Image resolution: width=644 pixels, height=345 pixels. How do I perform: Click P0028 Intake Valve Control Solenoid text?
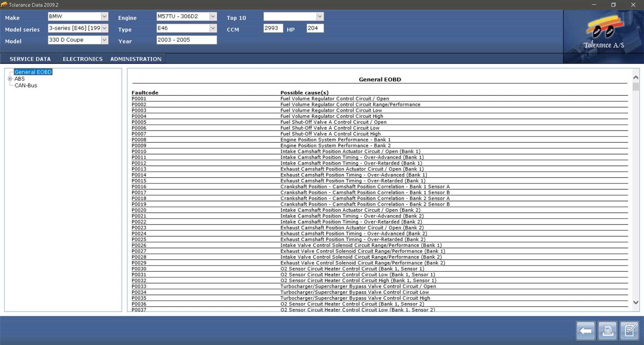pyautogui.click(x=361, y=257)
